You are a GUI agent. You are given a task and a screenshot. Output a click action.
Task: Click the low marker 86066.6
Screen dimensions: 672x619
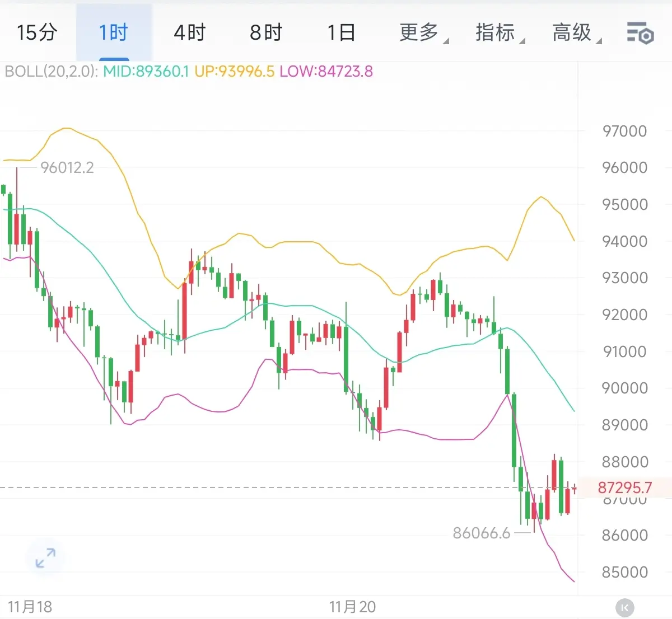coord(482,533)
